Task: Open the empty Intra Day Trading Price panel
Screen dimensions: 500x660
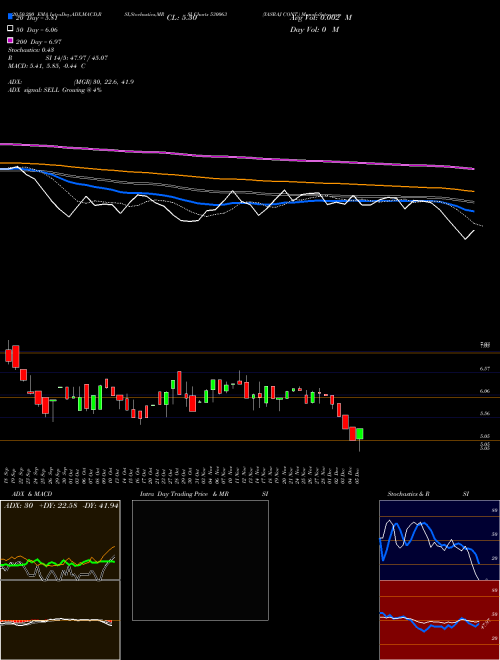Action: [x=200, y=560]
